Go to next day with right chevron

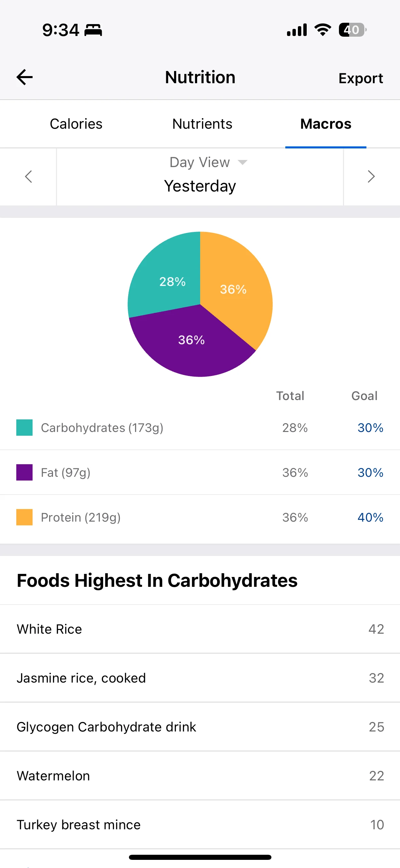[x=371, y=177]
